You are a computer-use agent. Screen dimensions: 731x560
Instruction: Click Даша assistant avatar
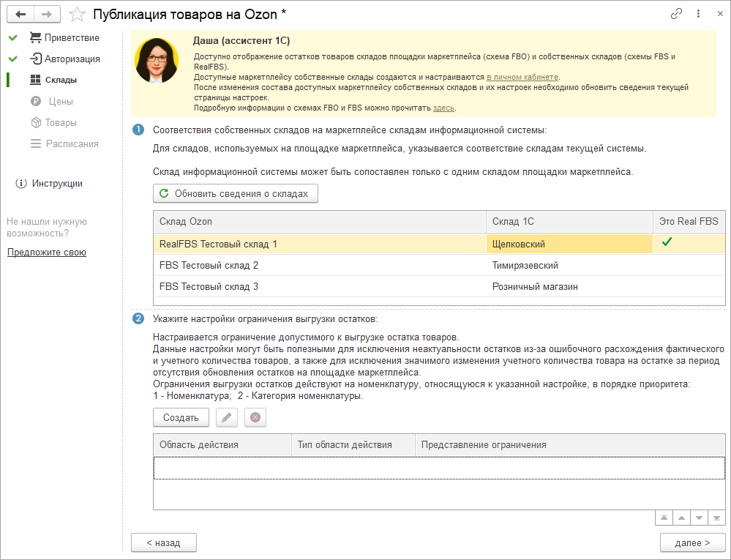coord(157,61)
